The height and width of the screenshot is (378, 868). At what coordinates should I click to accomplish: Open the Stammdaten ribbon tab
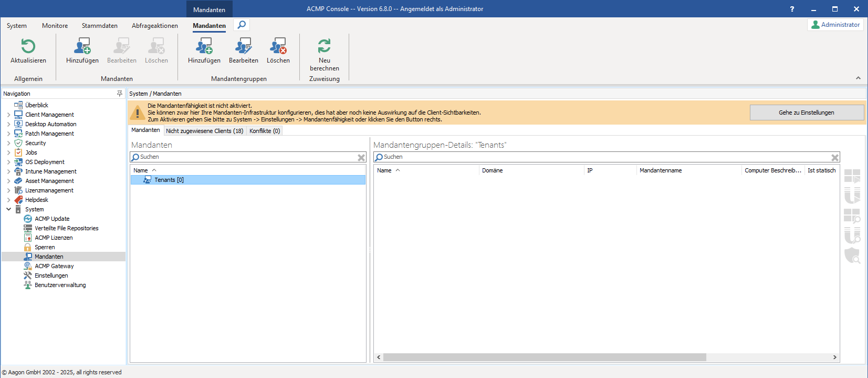click(x=99, y=26)
